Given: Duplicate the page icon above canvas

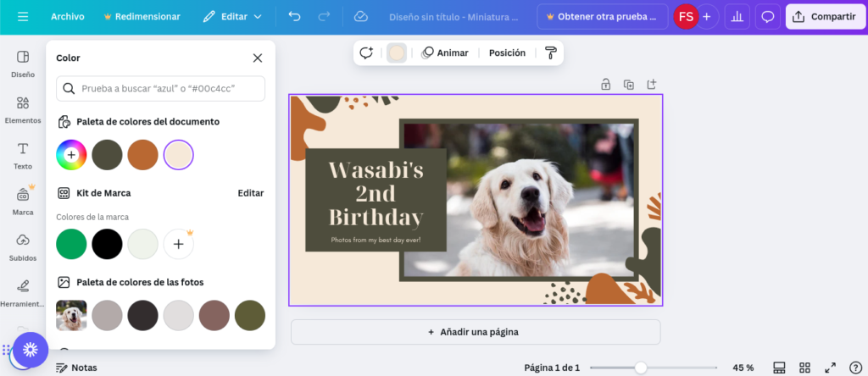Looking at the screenshot, I should (x=629, y=85).
